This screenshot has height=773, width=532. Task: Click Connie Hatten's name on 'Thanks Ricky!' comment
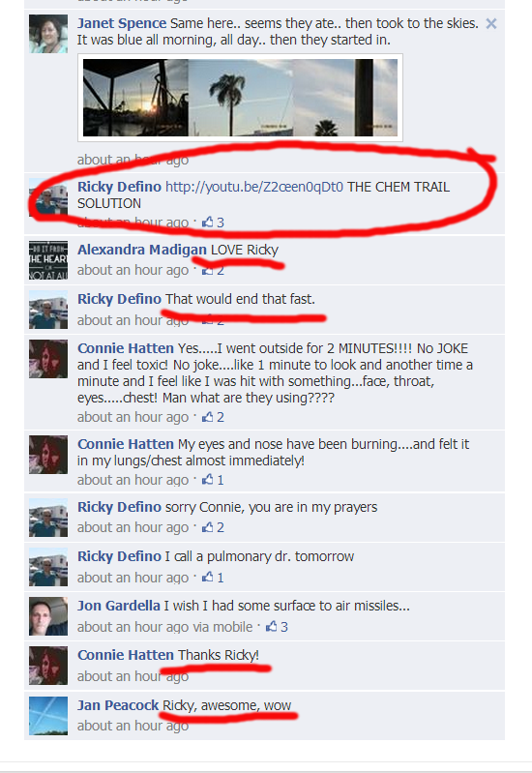point(126,655)
